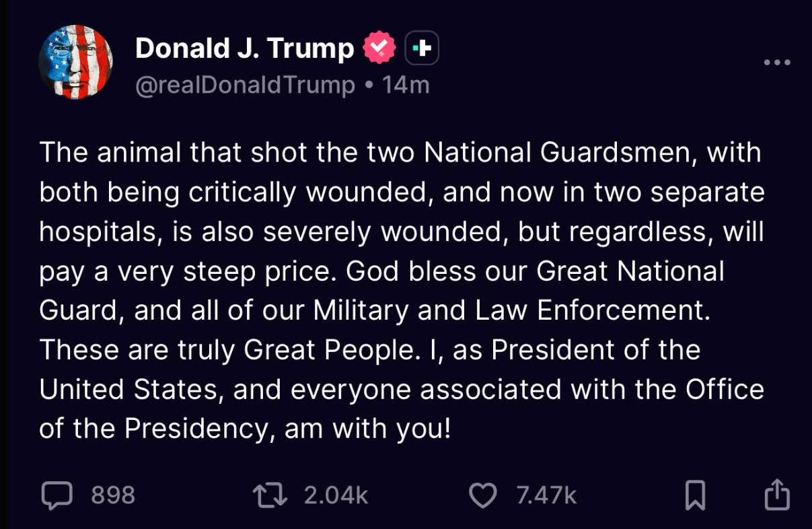This screenshot has height=529, width=812.
Task: Toggle the bookmark state of the post
Action: pyautogui.click(x=696, y=495)
